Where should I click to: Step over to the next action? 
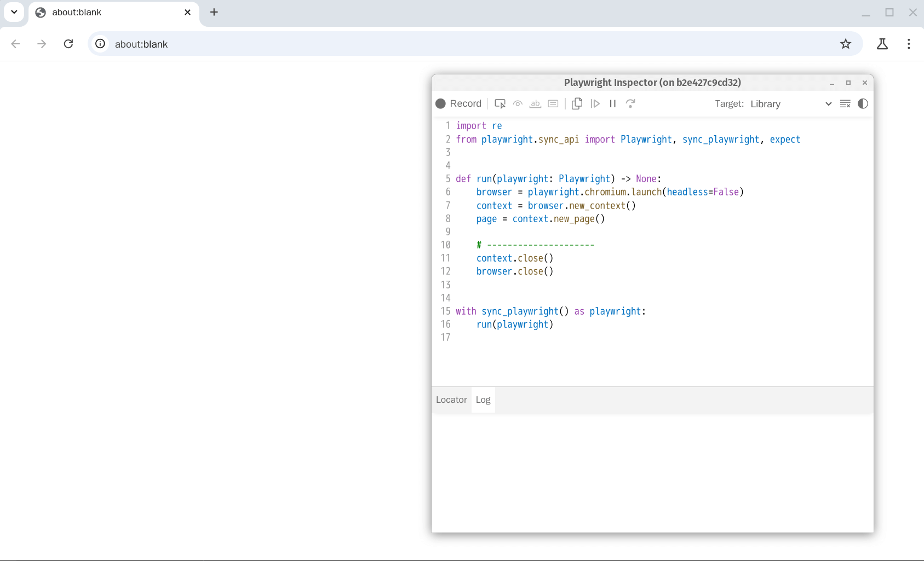click(631, 103)
